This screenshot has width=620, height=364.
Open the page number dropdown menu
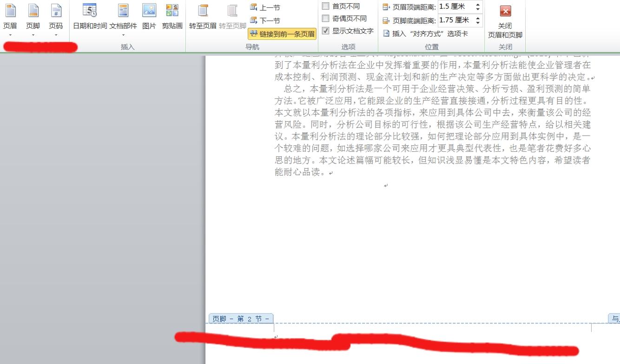(x=56, y=34)
